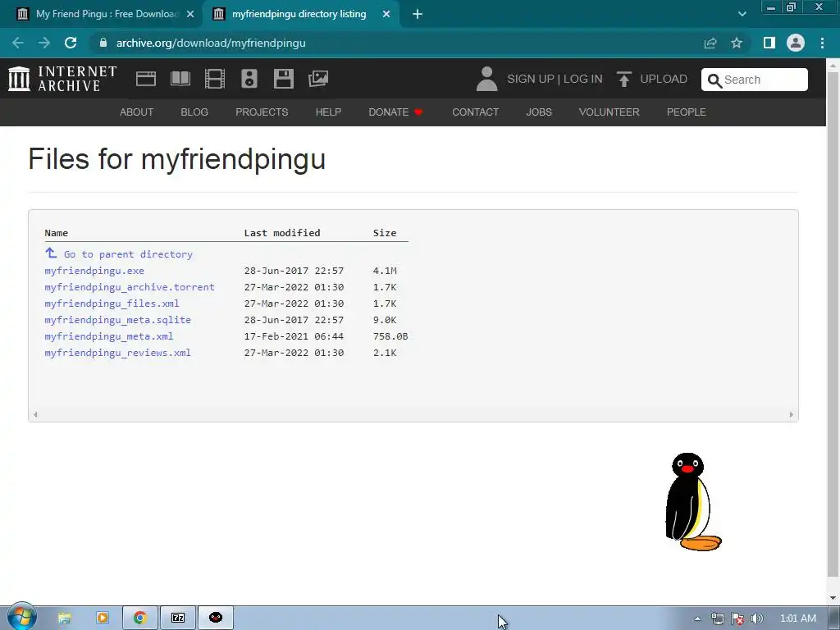Open the Windows Start orb
The image size is (840, 630).
[21, 616]
